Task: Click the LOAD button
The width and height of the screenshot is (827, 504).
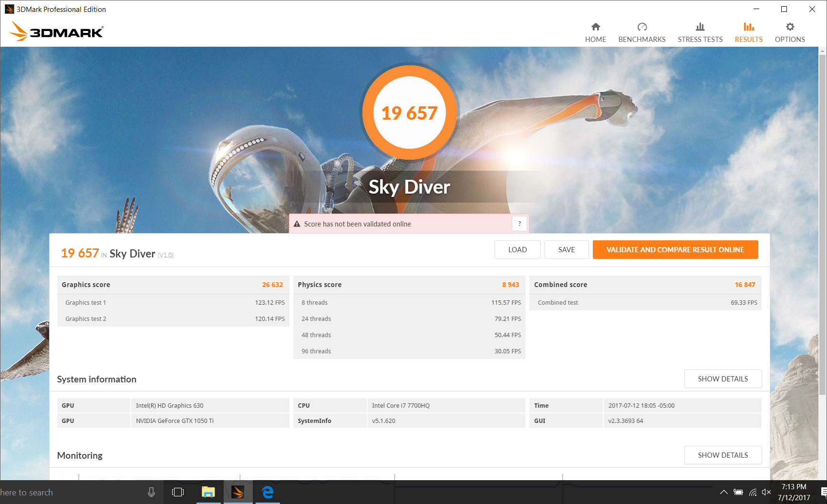Action: click(x=517, y=249)
